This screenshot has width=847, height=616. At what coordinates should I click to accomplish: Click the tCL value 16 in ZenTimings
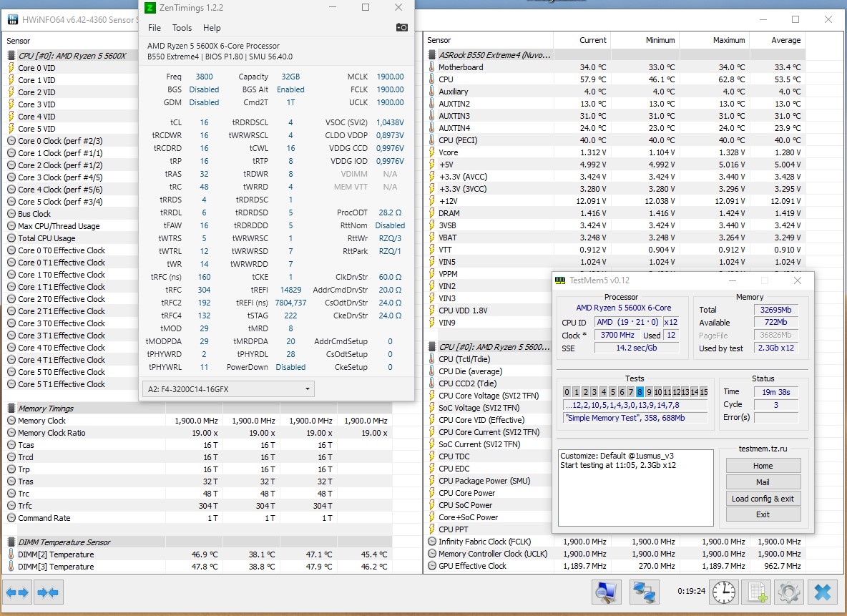tap(204, 122)
